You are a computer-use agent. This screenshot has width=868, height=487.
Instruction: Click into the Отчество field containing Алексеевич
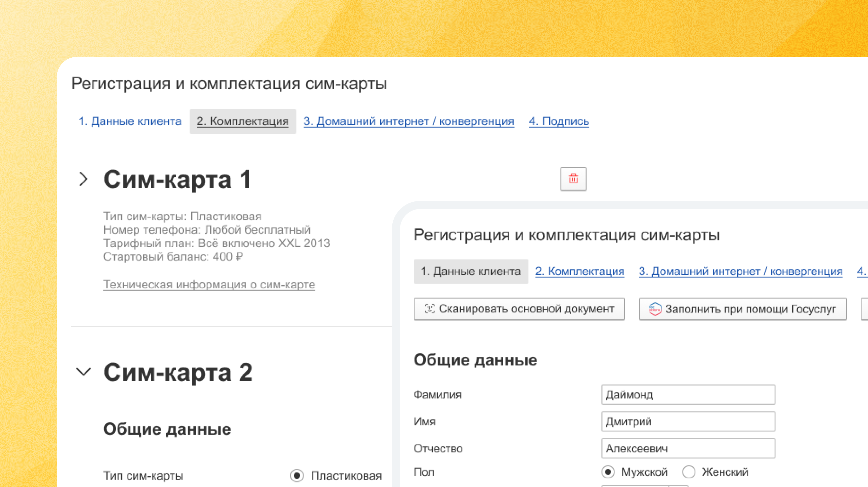click(688, 448)
